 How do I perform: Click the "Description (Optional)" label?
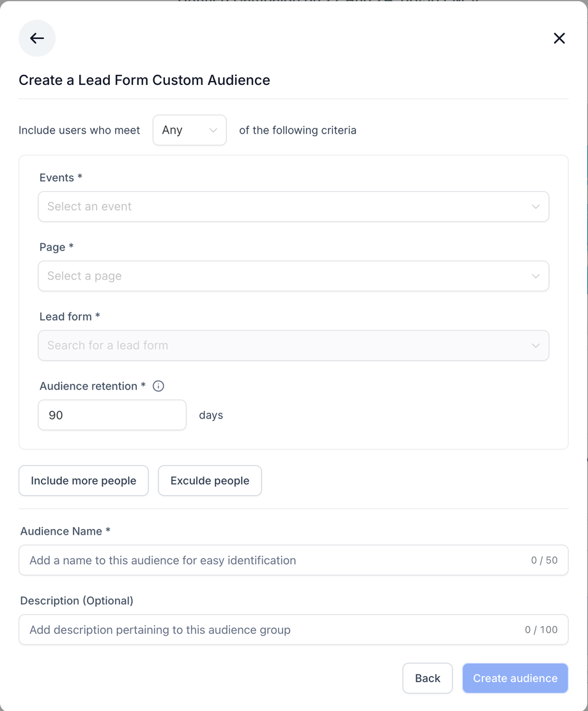77,600
